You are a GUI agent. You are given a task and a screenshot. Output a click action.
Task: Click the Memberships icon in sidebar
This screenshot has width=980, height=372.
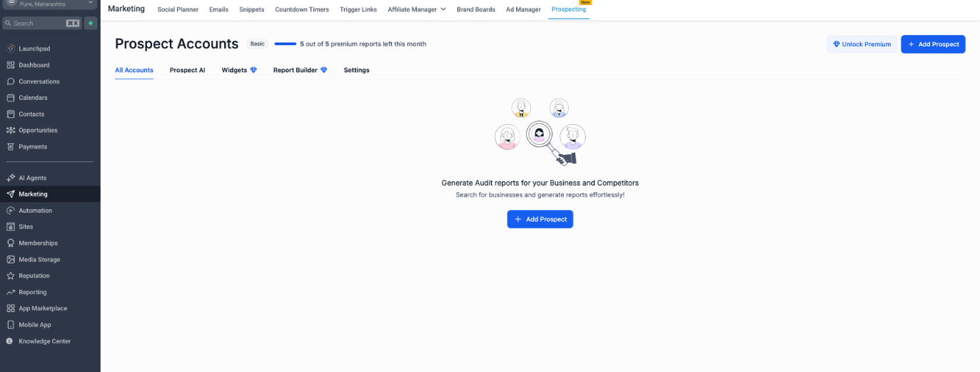pyautogui.click(x=11, y=243)
